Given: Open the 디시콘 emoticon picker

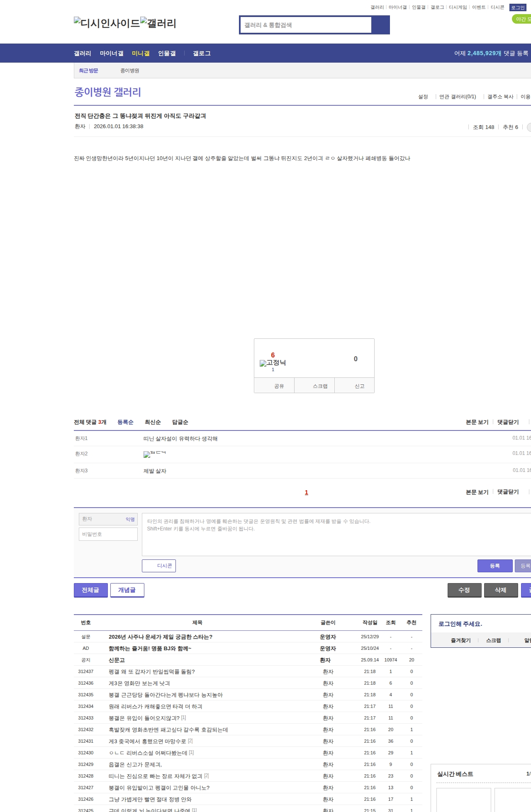Looking at the screenshot, I should coord(159,566).
